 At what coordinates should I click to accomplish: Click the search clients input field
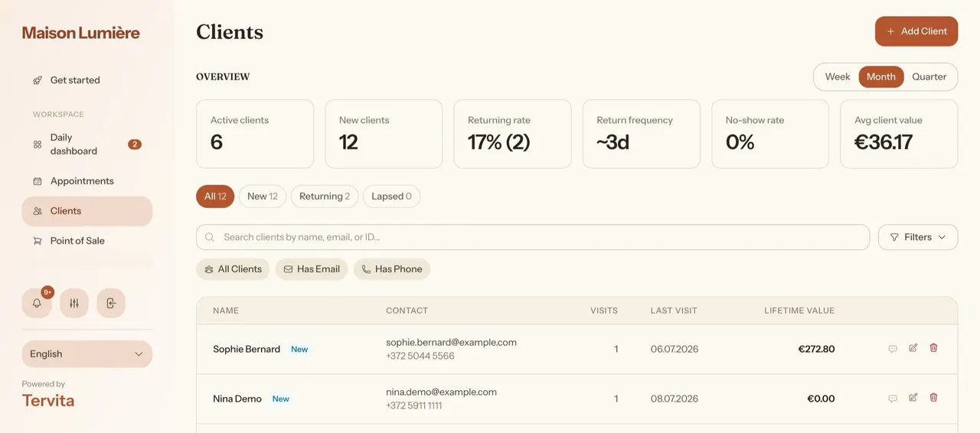tap(533, 237)
